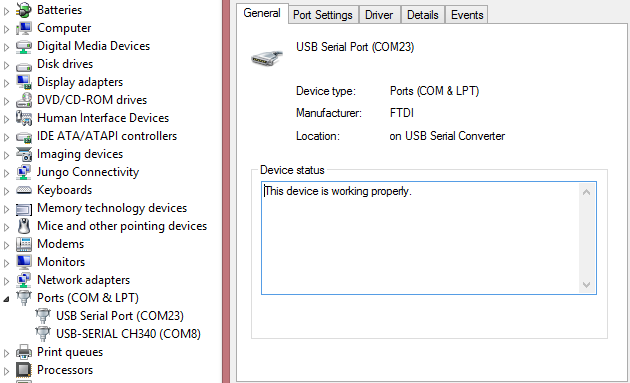Click the DVD/CD-ROM drives icon
The width and height of the screenshot is (630, 383).
click(x=24, y=100)
